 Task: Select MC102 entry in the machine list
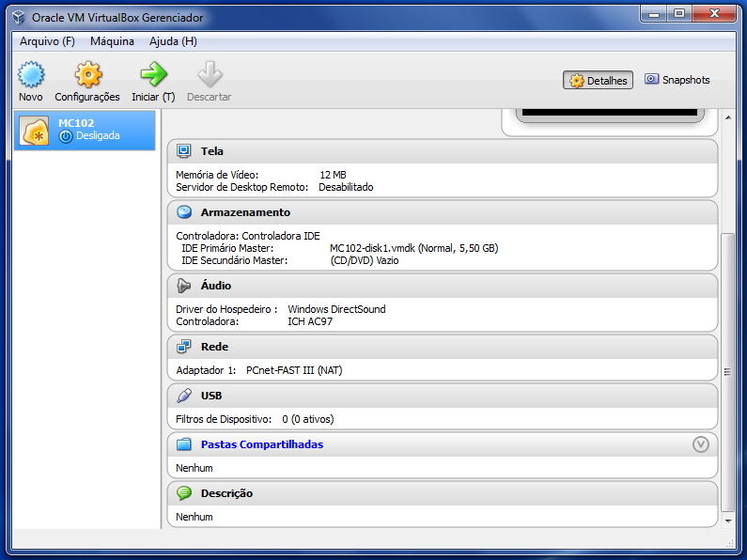point(85,131)
